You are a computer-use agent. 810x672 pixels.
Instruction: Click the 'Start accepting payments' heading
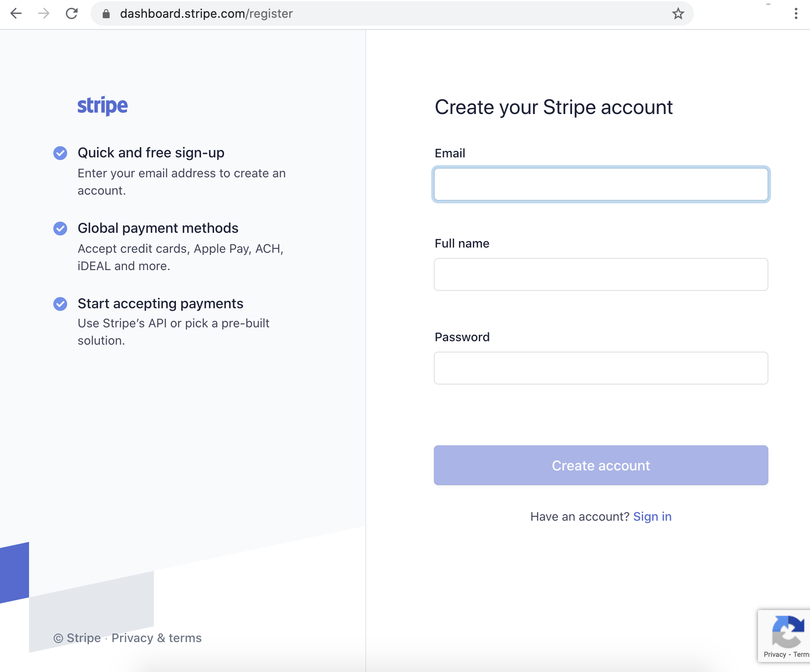coord(160,303)
